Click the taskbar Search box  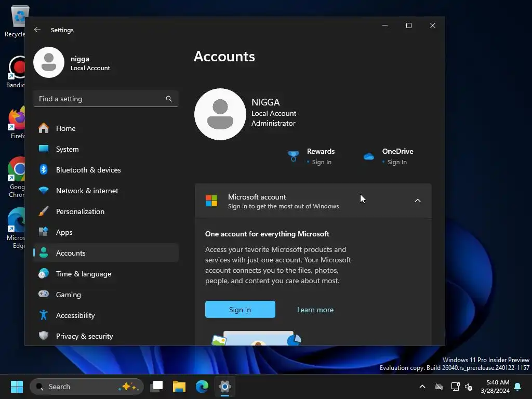point(87,387)
